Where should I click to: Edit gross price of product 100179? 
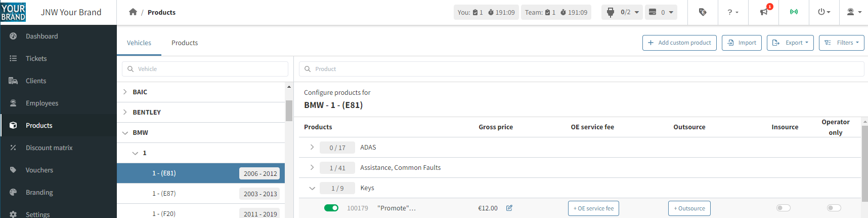pos(509,208)
